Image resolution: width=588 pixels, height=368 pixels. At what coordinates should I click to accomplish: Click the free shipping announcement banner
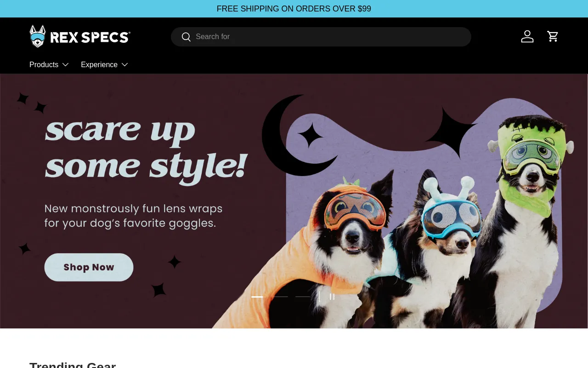tap(294, 9)
